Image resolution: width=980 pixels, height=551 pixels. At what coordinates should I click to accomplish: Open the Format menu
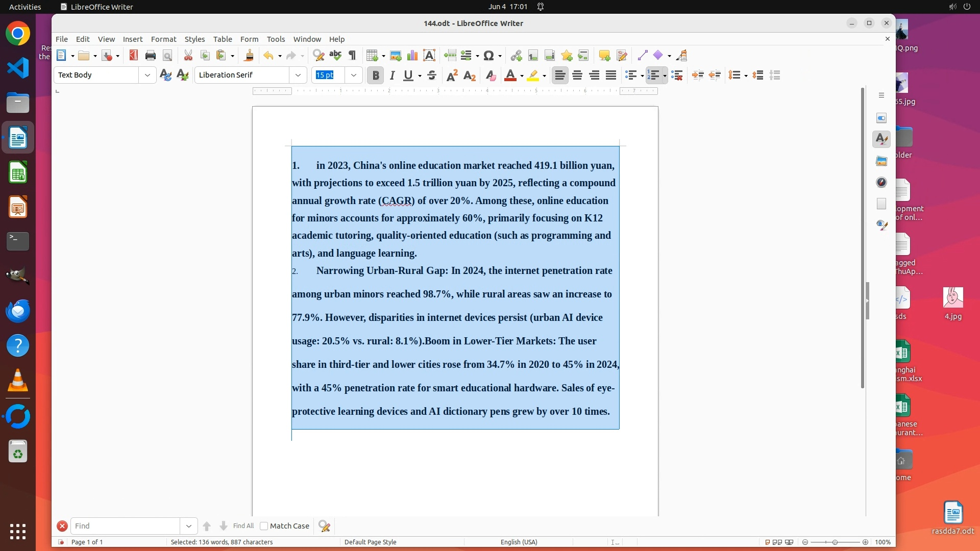tap(163, 39)
